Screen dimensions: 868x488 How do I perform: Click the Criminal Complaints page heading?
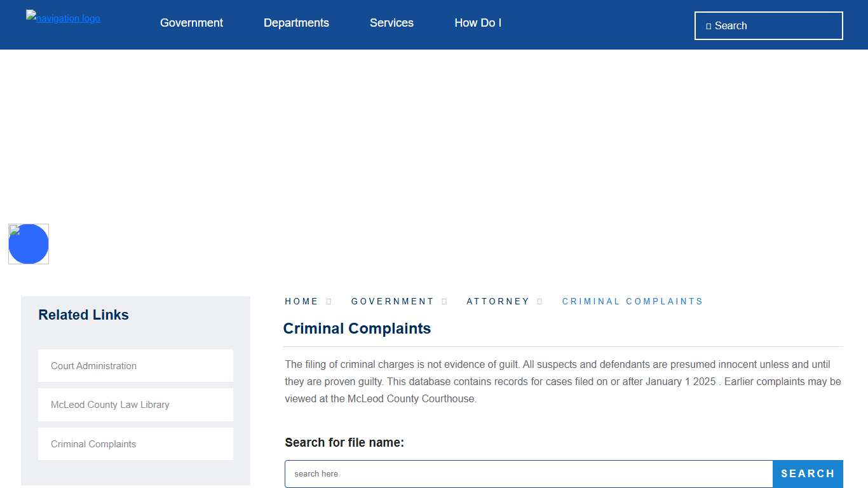(356, 329)
